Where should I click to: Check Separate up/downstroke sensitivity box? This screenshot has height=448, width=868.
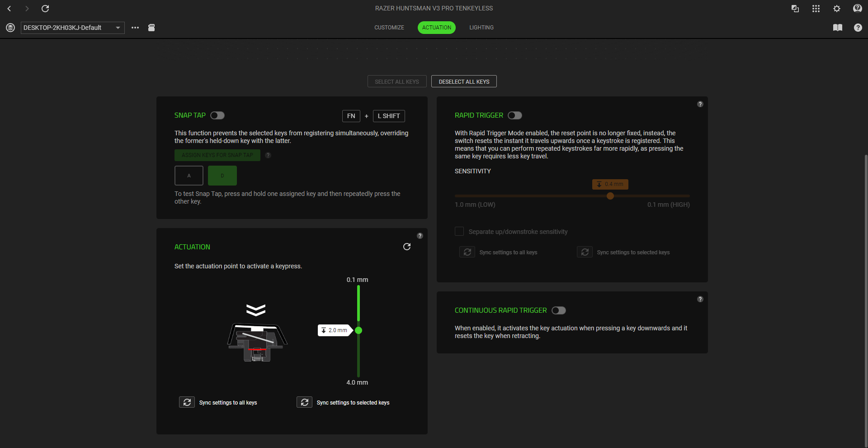click(459, 232)
